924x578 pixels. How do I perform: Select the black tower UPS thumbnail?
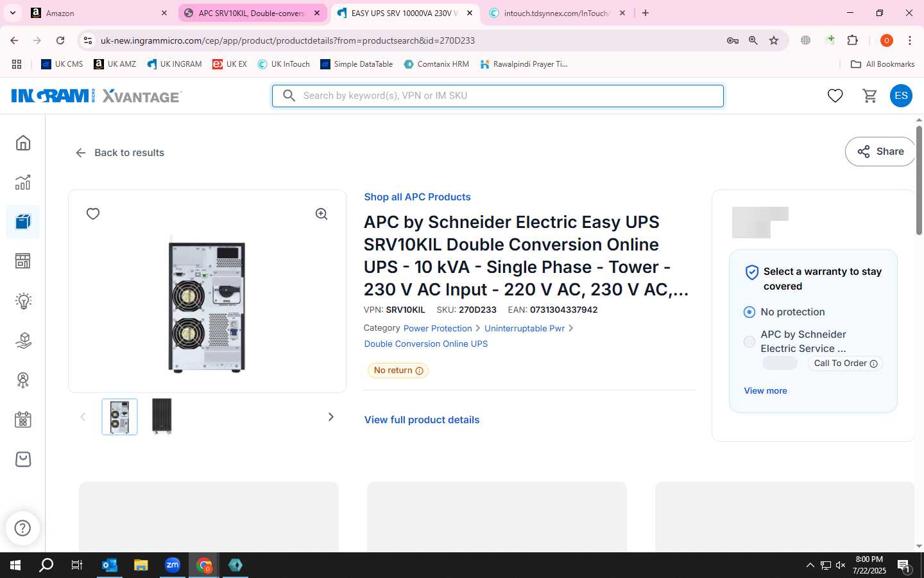(x=162, y=417)
